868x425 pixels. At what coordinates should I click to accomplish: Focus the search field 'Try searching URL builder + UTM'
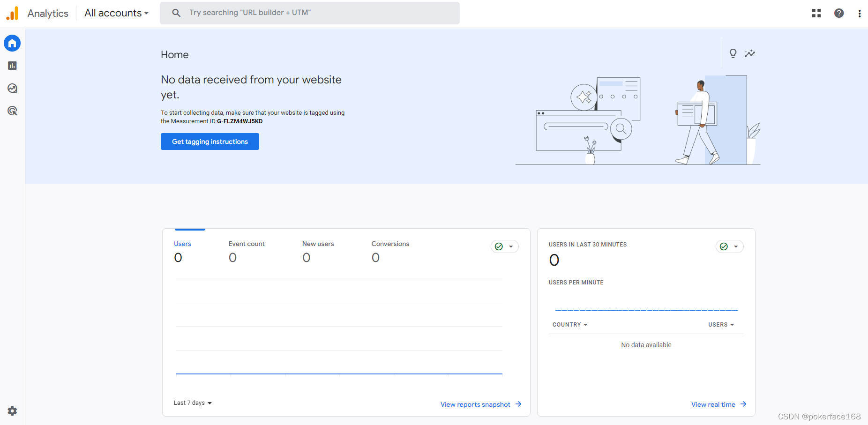(310, 13)
